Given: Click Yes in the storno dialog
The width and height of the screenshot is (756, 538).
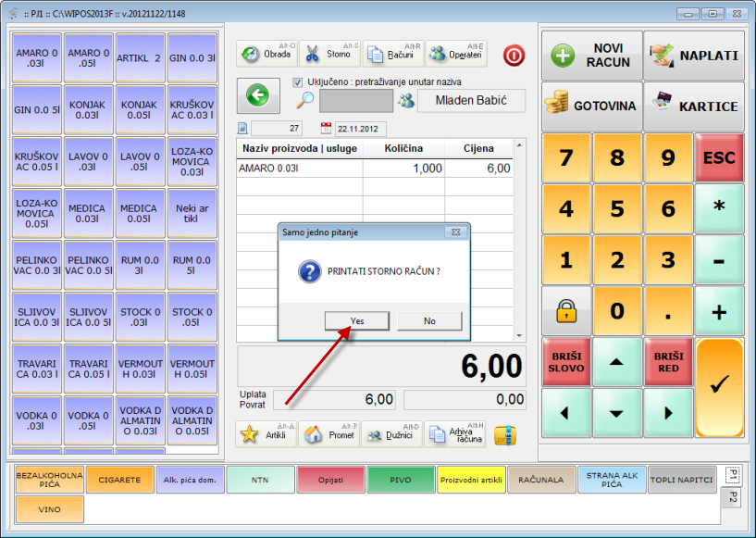Looking at the screenshot, I should click(356, 320).
